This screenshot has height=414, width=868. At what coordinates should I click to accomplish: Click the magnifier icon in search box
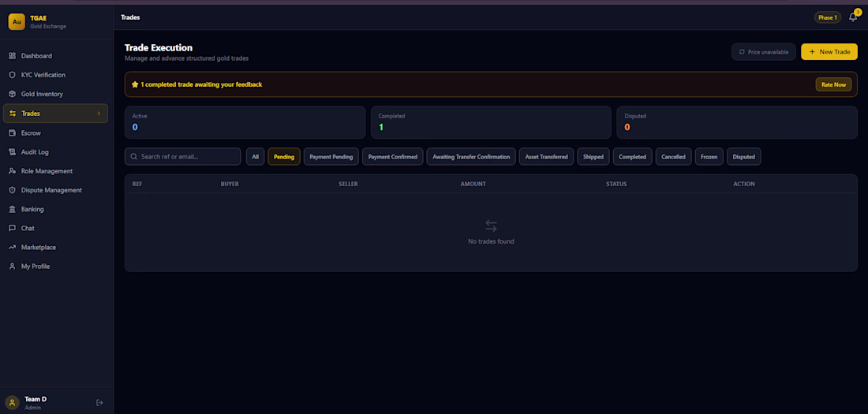point(133,157)
